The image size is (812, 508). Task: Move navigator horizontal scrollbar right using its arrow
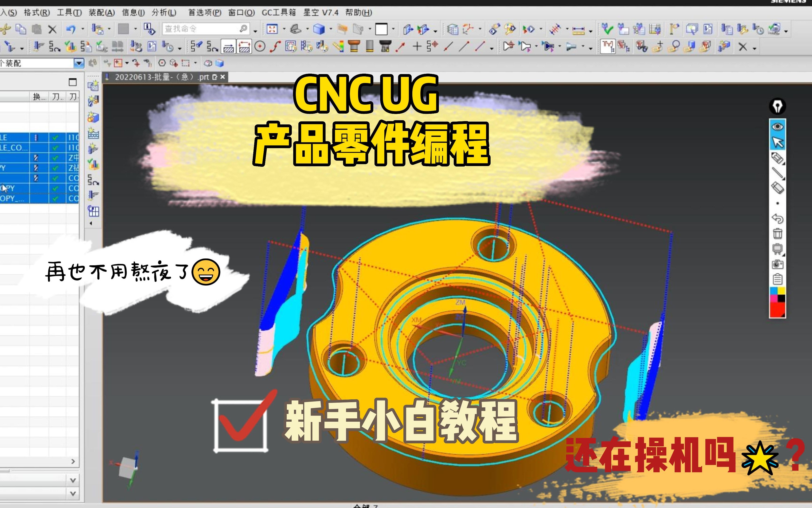pyautogui.click(x=73, y=462)
